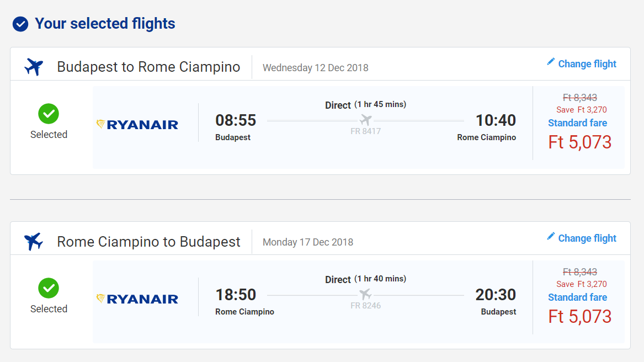This screenshot has height=362, width=644.
Task: Click the Monday 17 Dec 2018 date
Action: [x=307, y=242]
